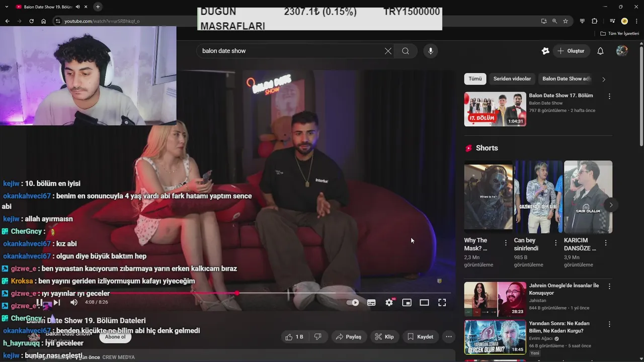
Task: Open options for KARICIM DANSÖZE short
Action: [x=606, y=243]
